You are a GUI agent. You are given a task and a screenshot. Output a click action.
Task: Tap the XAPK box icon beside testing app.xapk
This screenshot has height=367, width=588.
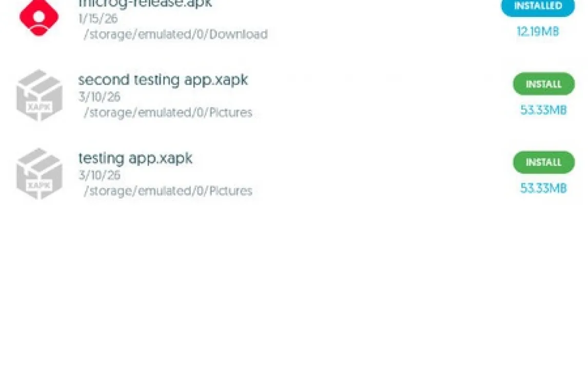39,173
